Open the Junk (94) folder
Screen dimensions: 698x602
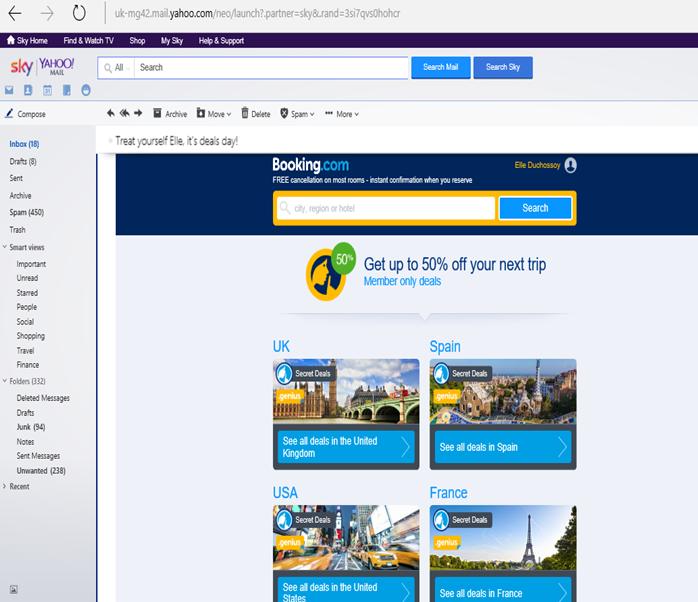point(31,427)
